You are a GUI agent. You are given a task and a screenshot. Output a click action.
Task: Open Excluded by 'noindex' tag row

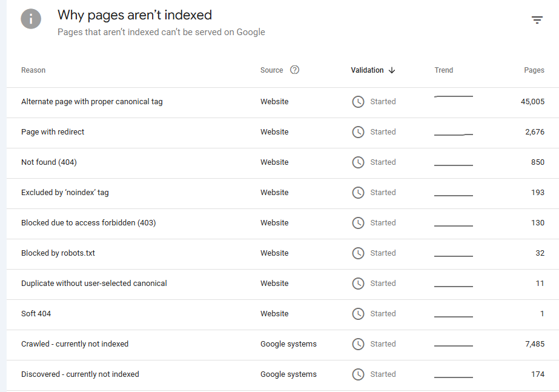pos(65,193)
